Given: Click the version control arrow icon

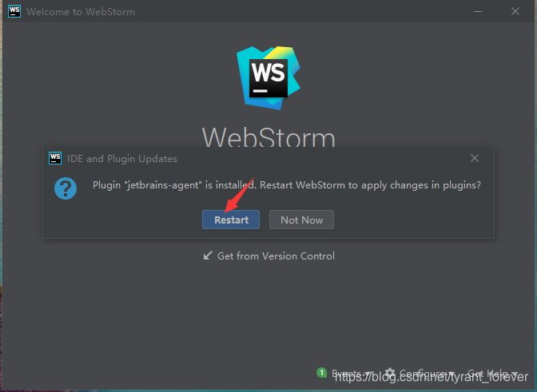Looking at the screenshot, I should click(x=208, y=255).
